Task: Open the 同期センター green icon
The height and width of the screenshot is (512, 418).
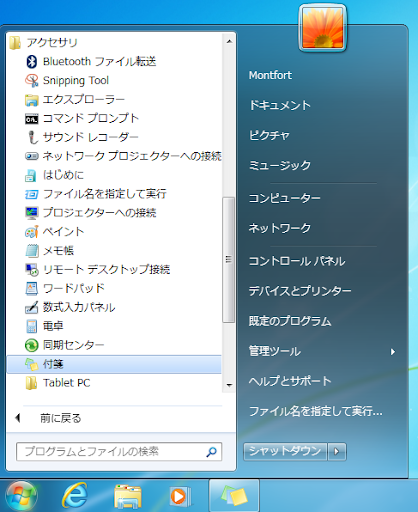Action: (x=32, y=345)
